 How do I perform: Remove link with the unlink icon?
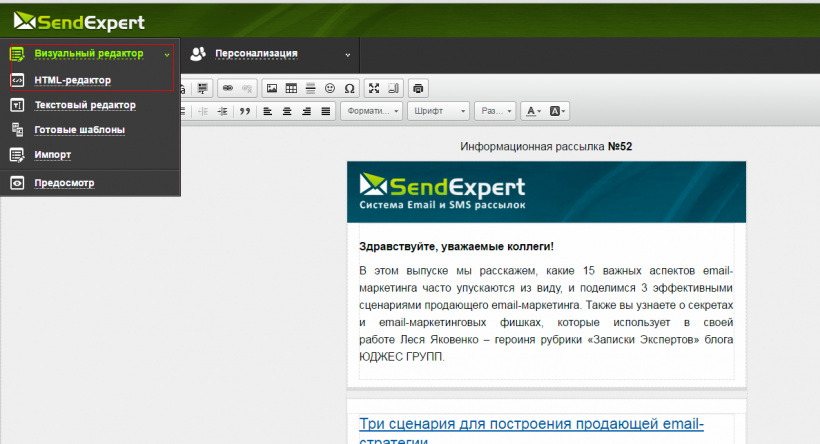click(x=247, y=88)
